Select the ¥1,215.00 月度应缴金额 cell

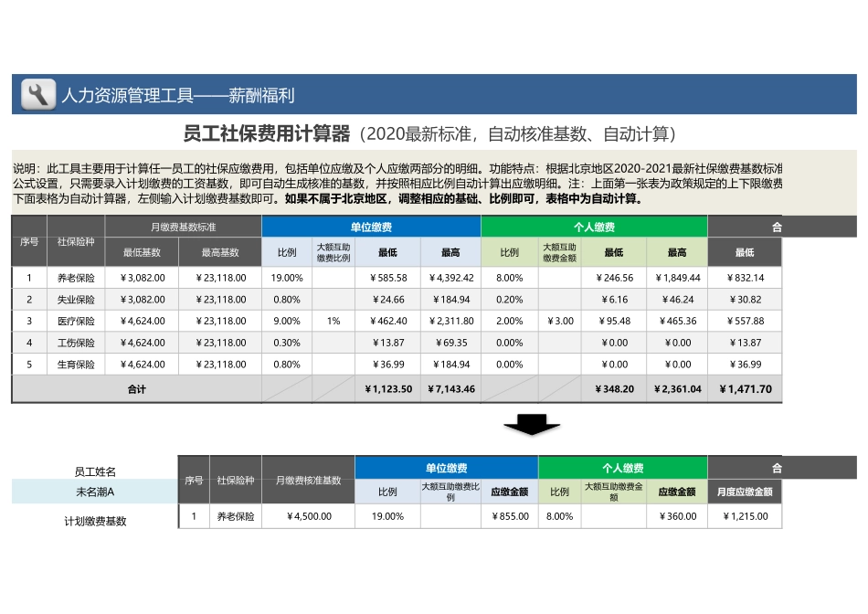[745, 515]
